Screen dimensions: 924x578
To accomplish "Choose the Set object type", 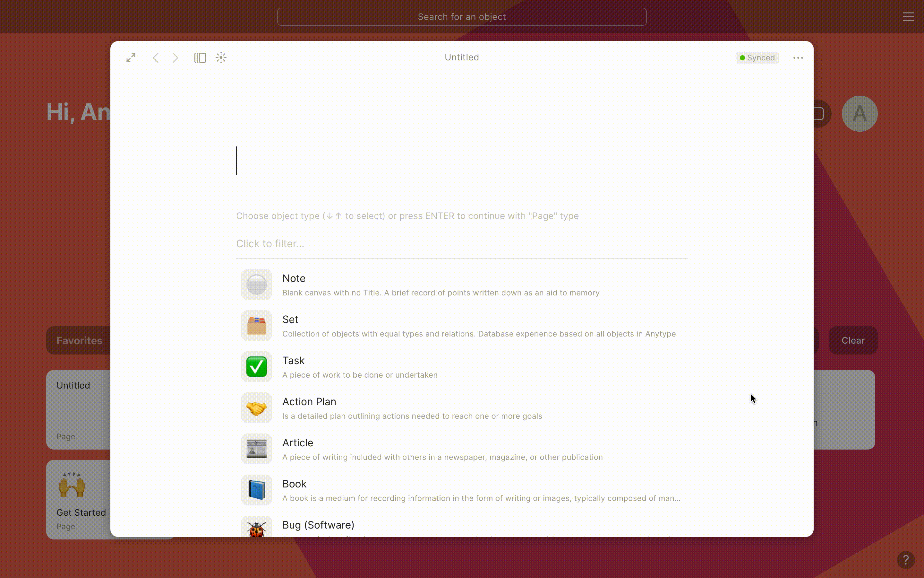I will click(462, 326).
